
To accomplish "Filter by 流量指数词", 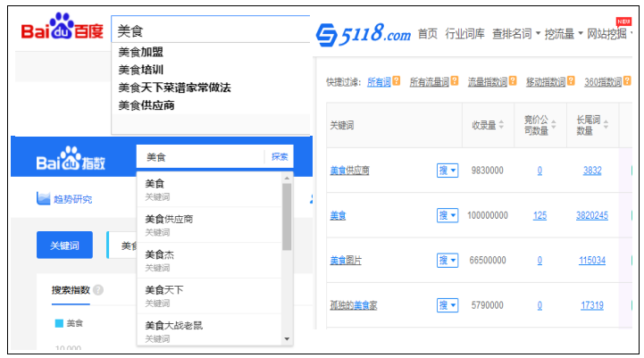I will tap(488, 82).
